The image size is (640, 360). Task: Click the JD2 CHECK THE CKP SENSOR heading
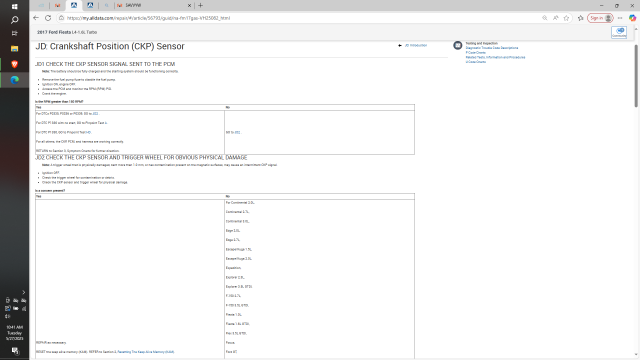point(141,158)
